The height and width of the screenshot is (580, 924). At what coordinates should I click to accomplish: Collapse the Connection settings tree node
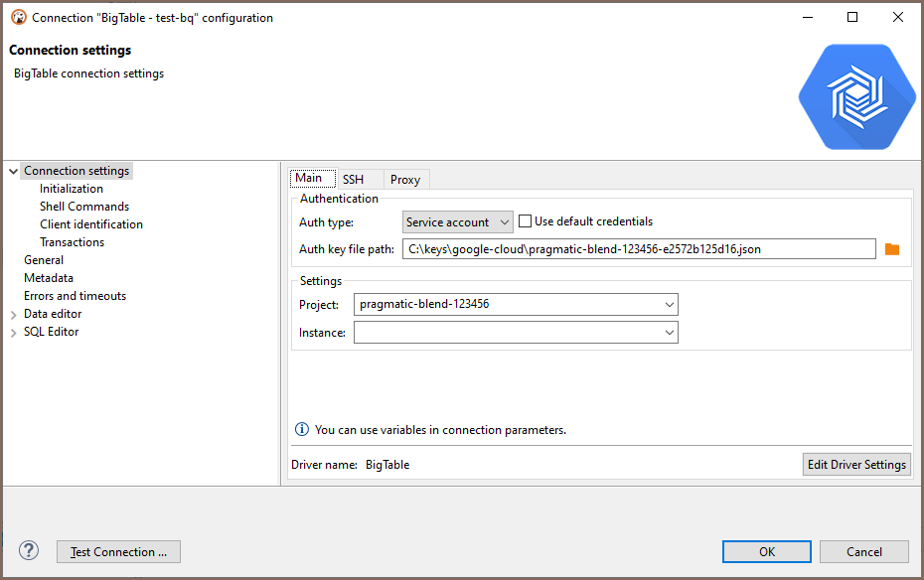[x=13, y=172]
